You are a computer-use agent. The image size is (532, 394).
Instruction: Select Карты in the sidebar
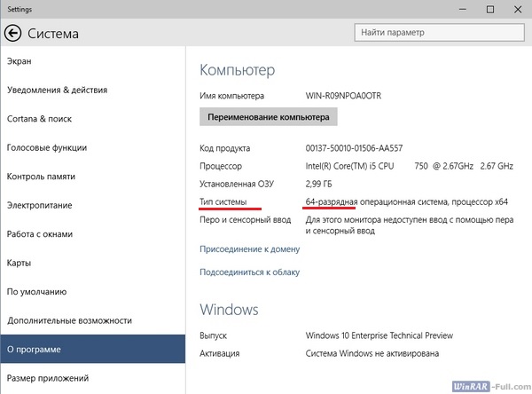coord(20,263)
